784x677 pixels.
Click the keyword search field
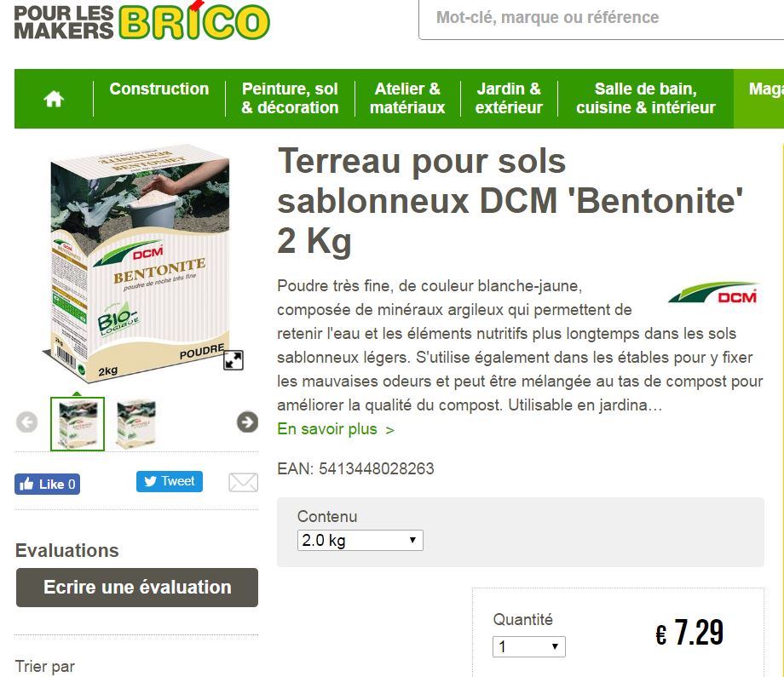pos(601,19)
